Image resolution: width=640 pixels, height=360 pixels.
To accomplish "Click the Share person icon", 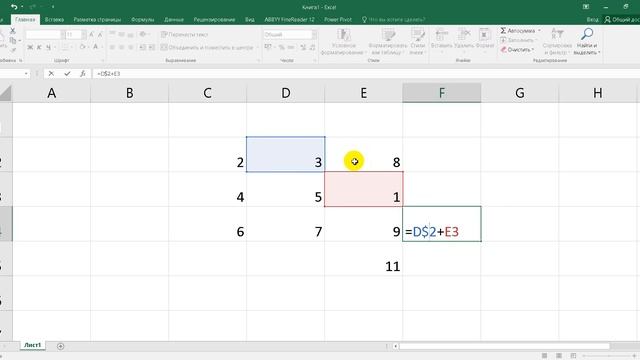I will tap(608, 20).
